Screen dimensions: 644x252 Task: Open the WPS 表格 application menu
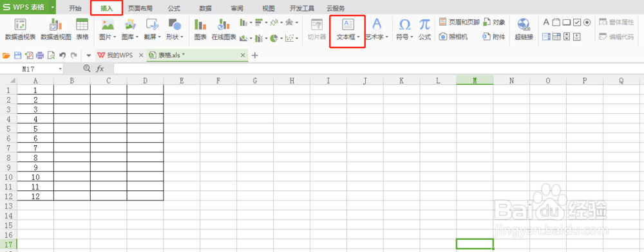28,7
